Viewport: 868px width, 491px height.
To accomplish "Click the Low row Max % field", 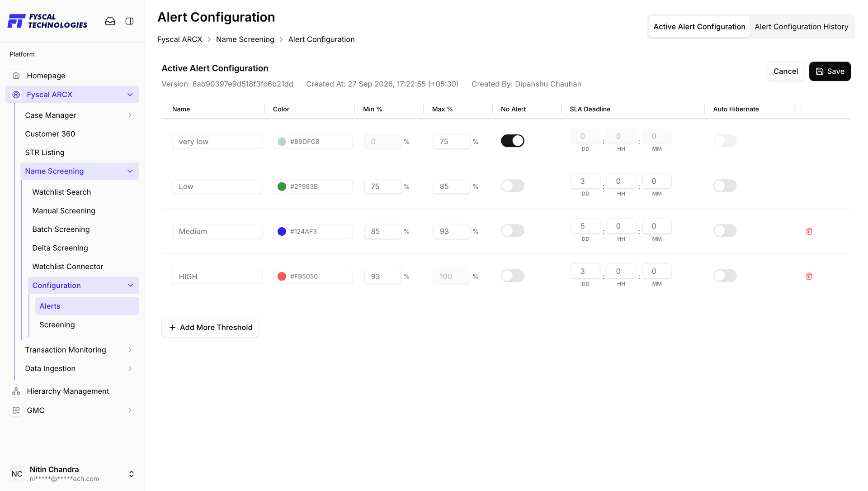I will (451, 186).
